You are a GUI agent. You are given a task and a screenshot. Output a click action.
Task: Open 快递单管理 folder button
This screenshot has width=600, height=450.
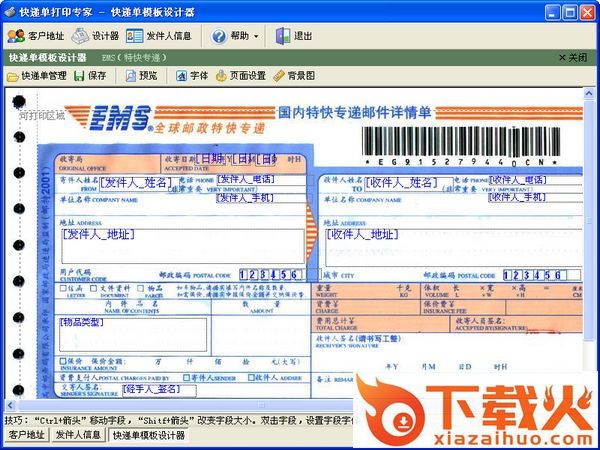coord(37,76)
